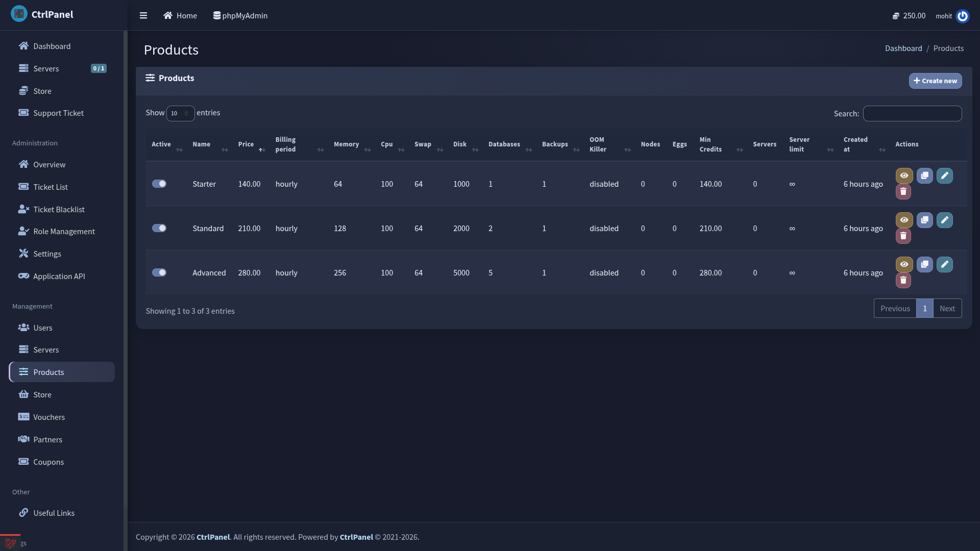
Task: Select pagination page 1
Action: tap(924, 308)
